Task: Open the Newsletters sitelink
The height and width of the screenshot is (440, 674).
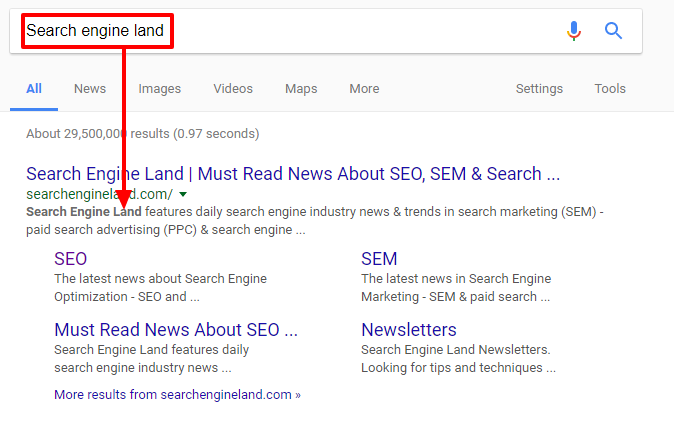Action: pos(409,330)
